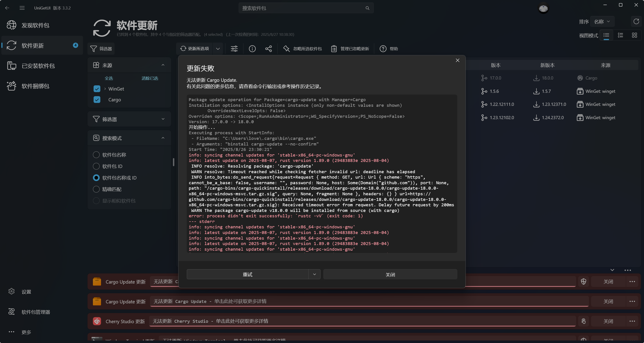
Task: Open installation options sliders icon
Action: tap(234, 49)
